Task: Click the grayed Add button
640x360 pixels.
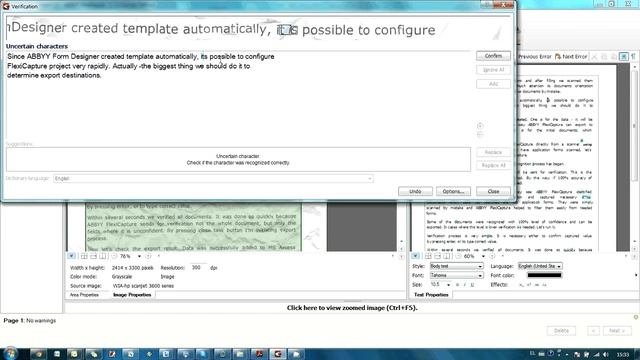Action: click(x=493, y=84)
